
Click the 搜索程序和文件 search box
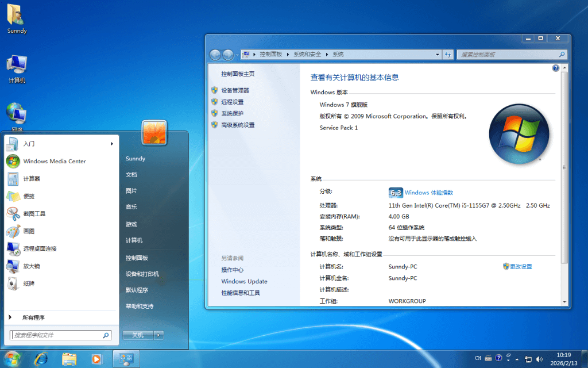click(60, 335)
